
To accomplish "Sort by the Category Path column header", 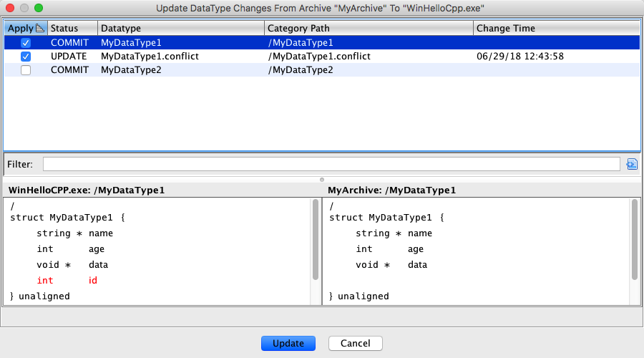I will [368, 28].
